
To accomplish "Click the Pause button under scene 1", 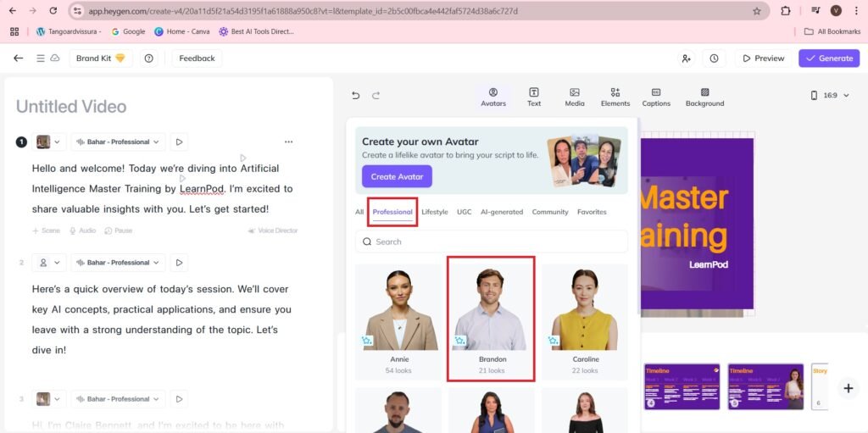I will pyautogui.click(x=119, y=230).
